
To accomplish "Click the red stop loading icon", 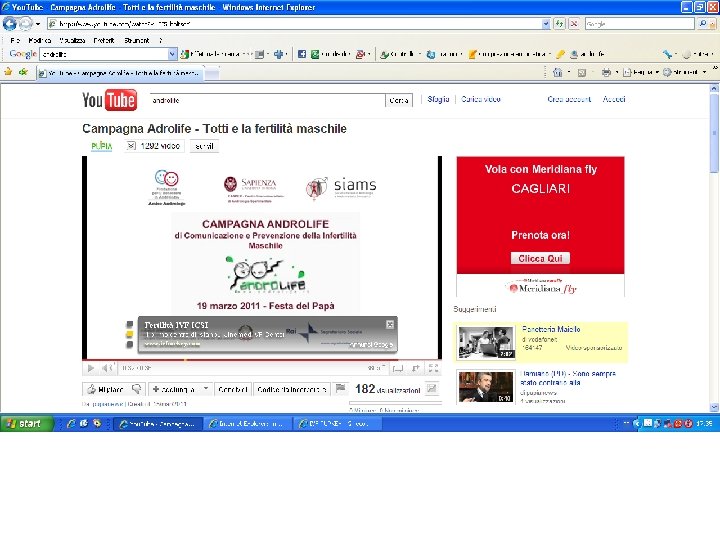I will tap(574, 24).
